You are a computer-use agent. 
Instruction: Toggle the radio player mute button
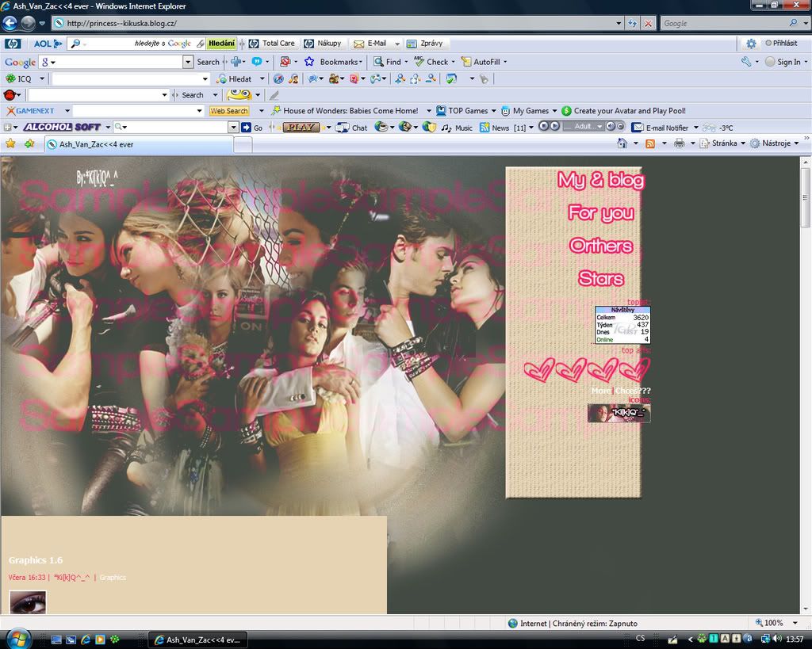pyautogui.click(x=611, y=127)
